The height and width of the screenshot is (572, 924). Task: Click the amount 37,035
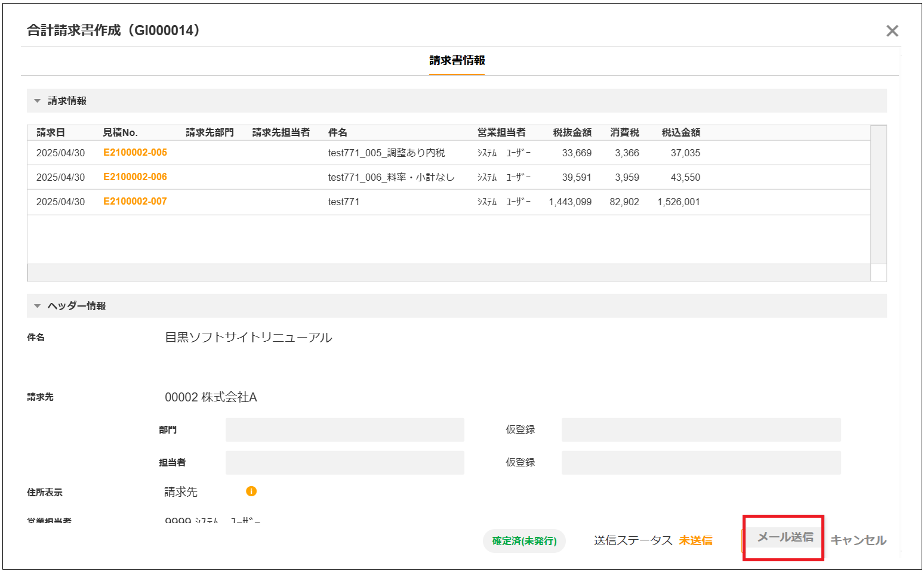pyautogui.click(x=685, y=153)
